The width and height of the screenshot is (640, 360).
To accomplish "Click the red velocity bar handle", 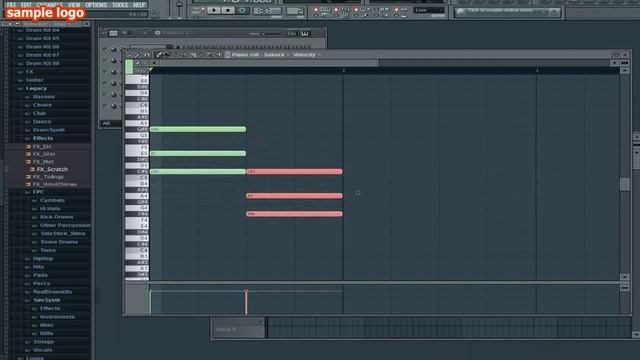I will [x=246, y=291].
